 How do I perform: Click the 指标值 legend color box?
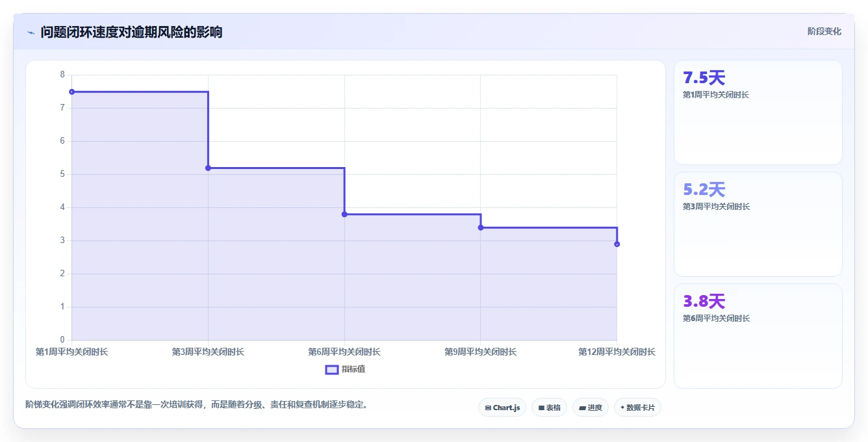pos(331,369)
